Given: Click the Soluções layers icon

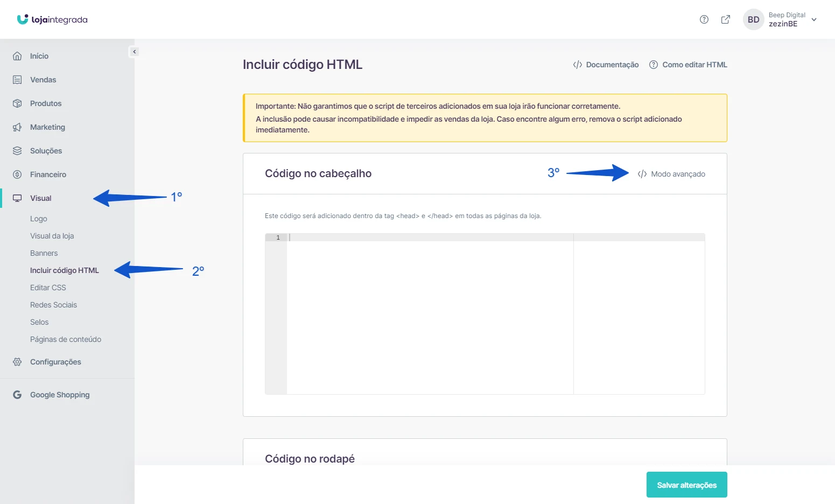Looking at the screenshot, I should pos(17,151).
